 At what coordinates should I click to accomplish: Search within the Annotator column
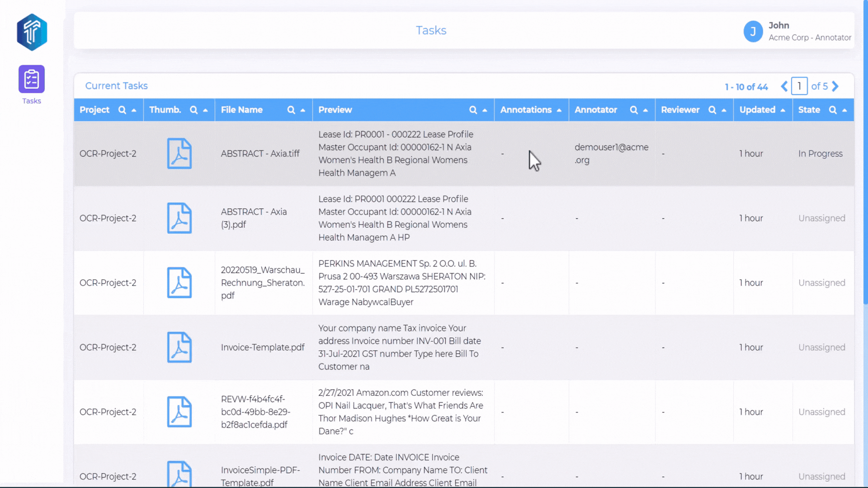coord(634,110)
